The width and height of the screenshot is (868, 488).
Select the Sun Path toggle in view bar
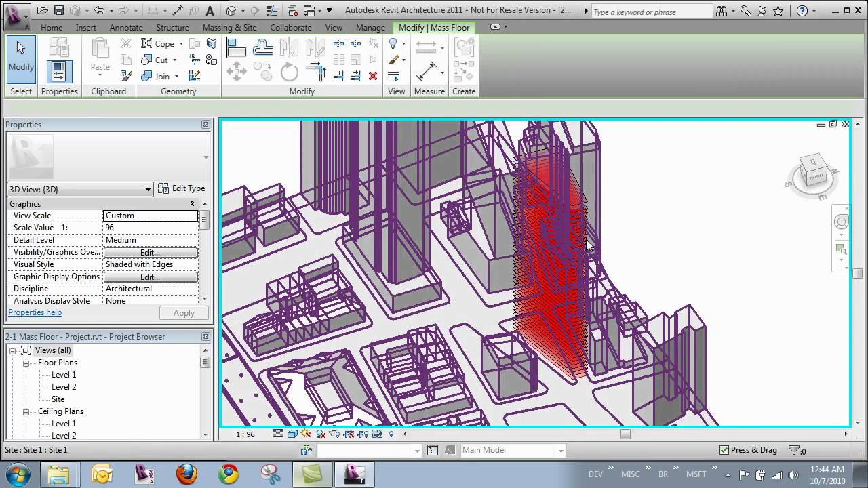click(x=306, y=434)
